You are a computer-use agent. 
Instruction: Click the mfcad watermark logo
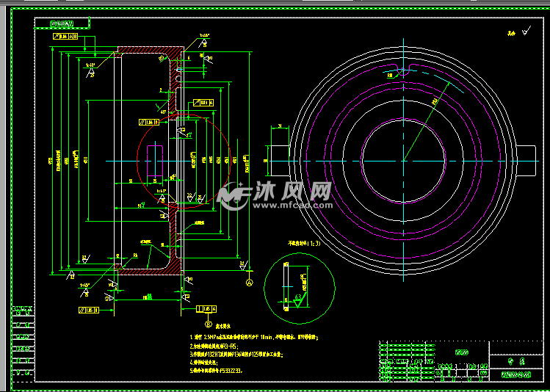pyautogui.click(x=275, y=196)
